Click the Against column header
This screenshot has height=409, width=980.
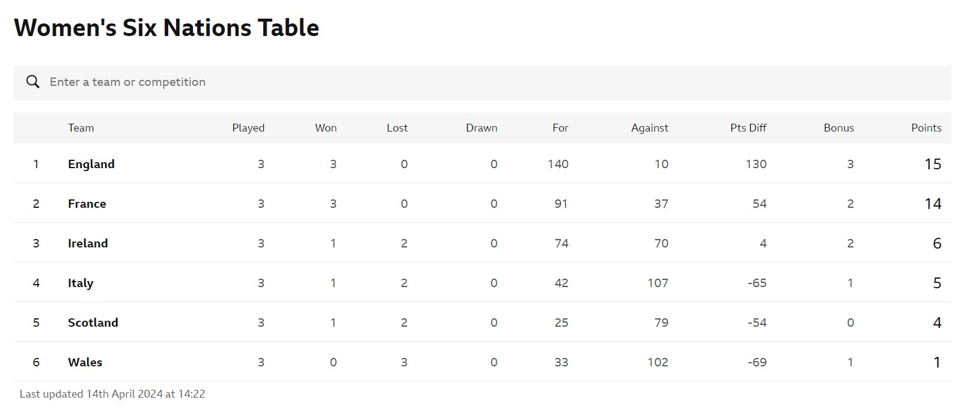pyautogui.click(x=650, y=128)
